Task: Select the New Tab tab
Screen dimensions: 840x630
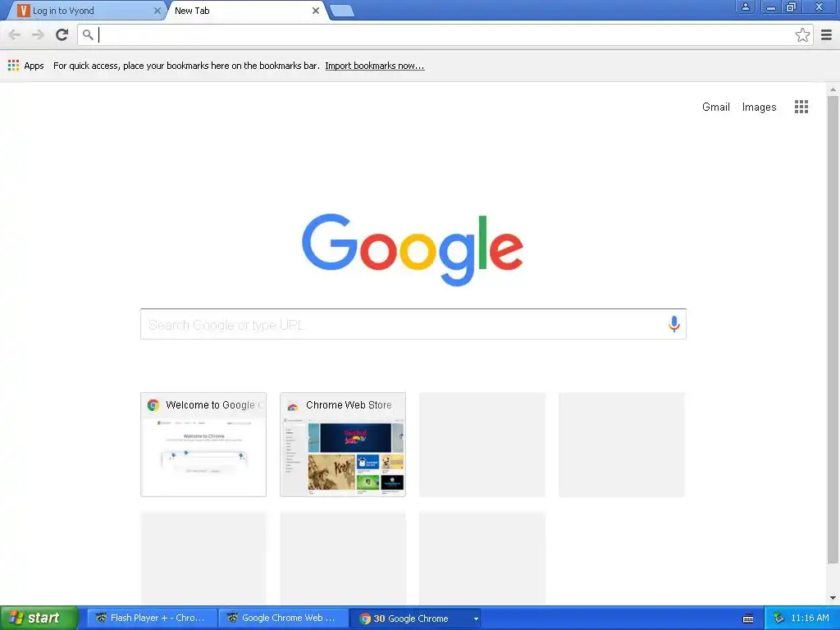Action: tap(248, 11)
